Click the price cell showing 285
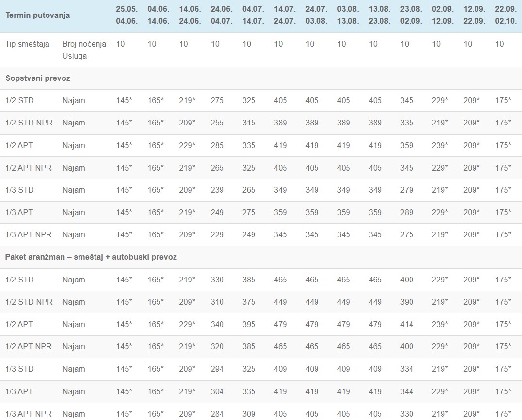Screen dimensions: 522x420 pyautogui.click(x=217, y=145)
